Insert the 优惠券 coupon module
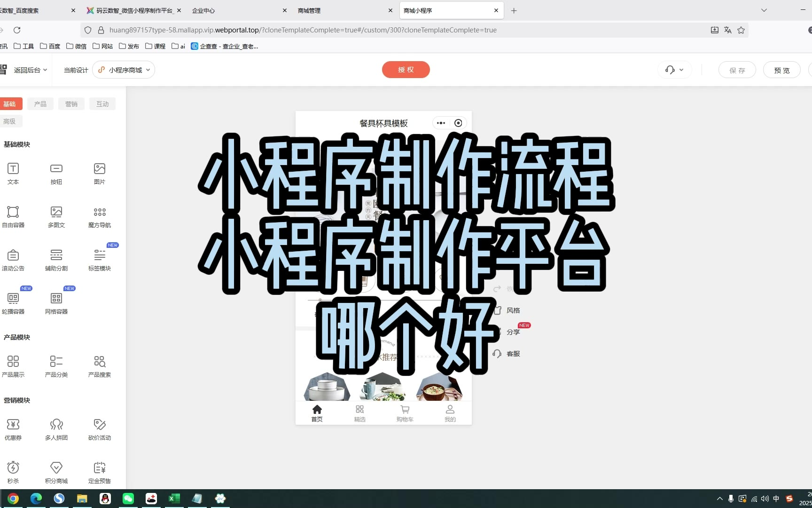Viewport: 812px width, 508px height. pyautogui.click(x=13, y=429)
